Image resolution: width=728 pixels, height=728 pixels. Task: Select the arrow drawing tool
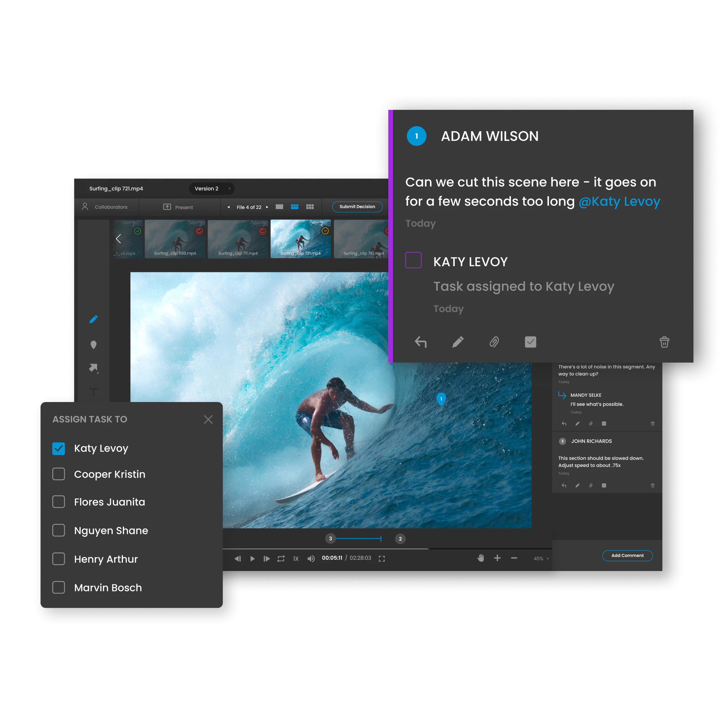point(93,368)
